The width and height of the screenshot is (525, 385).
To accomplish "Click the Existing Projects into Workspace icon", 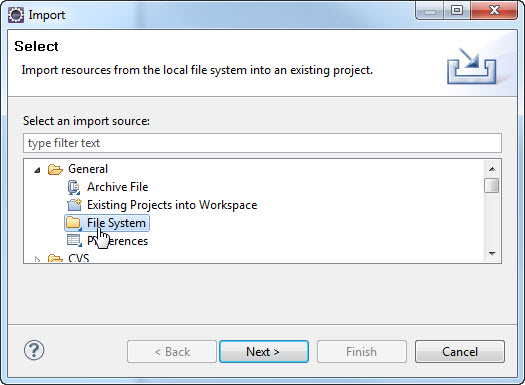I will click(x=74, y=205).
